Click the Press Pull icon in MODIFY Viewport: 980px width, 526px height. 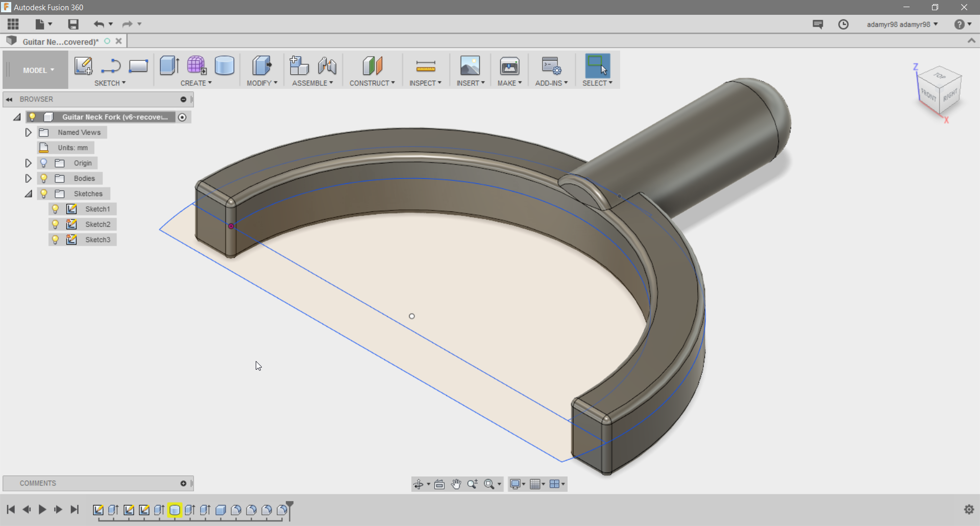click(x=262, y=65)
